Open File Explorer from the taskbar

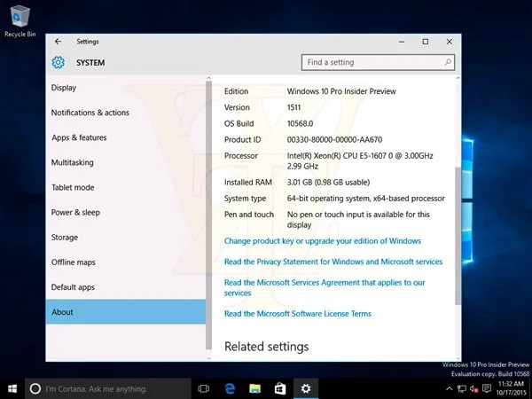pyautogui.click(x=254, y=389)
